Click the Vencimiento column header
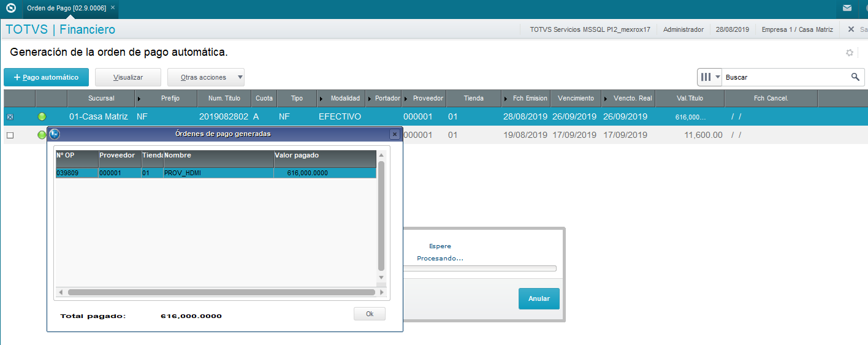This screenshot has width=868, height=345. pyautogui.click(x=576, y=98)
